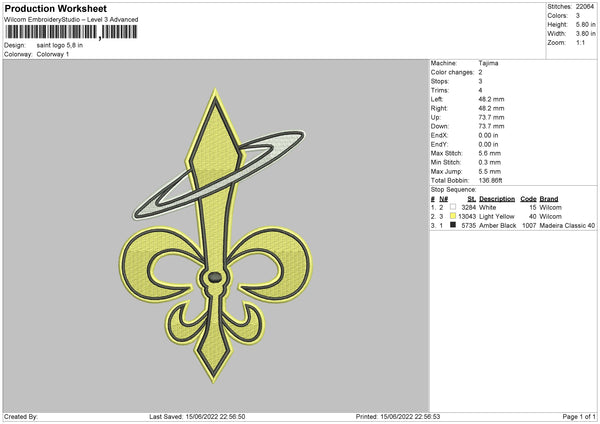
Task: Click the Total Bobbin value '136.86ft'
Action: pyautogui.click(x=490, y=180)
